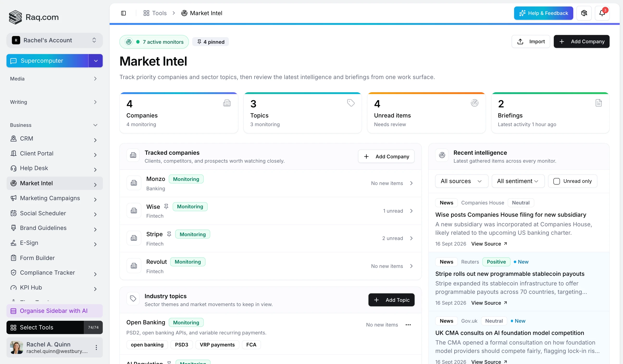This screenshot has width=623, height=364.
Task: Click Organise Sidebar with AI
Action: pos(55,311)
